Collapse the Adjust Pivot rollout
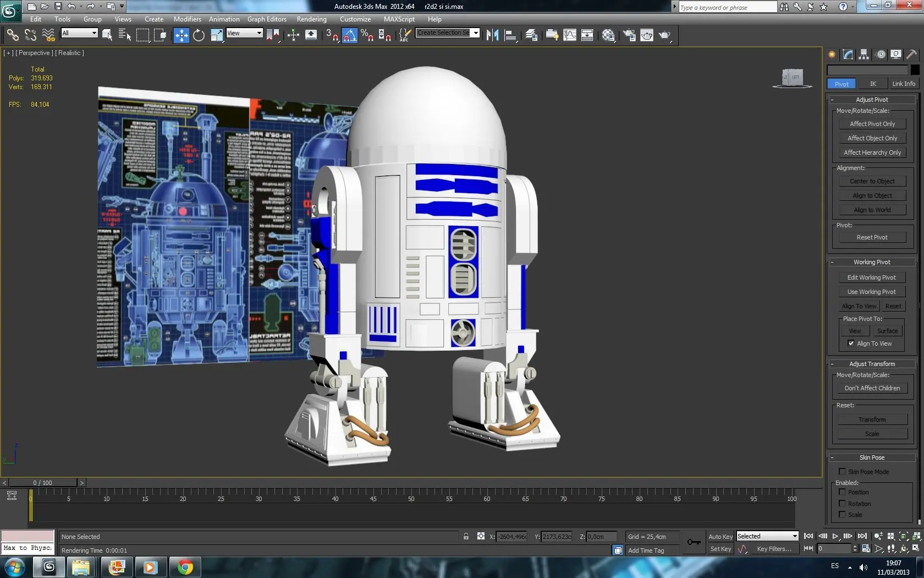924x578 pixels. pyautogui.click(x=872, y=100)
